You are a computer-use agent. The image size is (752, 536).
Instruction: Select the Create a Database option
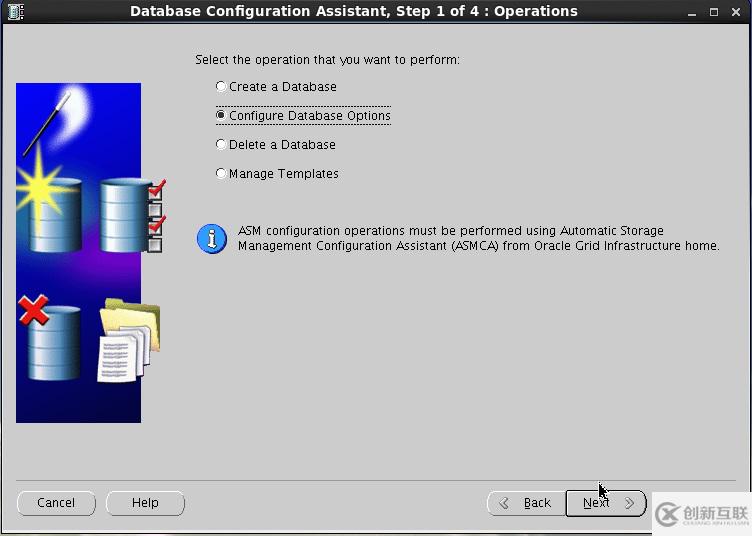coord(221,87)
